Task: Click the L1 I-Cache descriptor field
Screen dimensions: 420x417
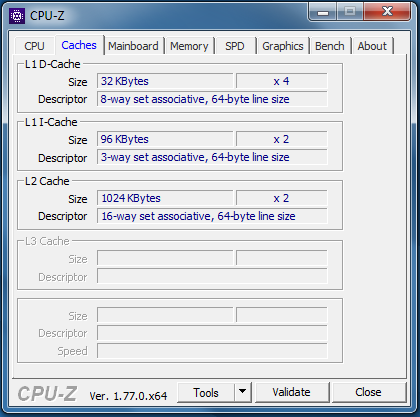Action: pos(212,157)
